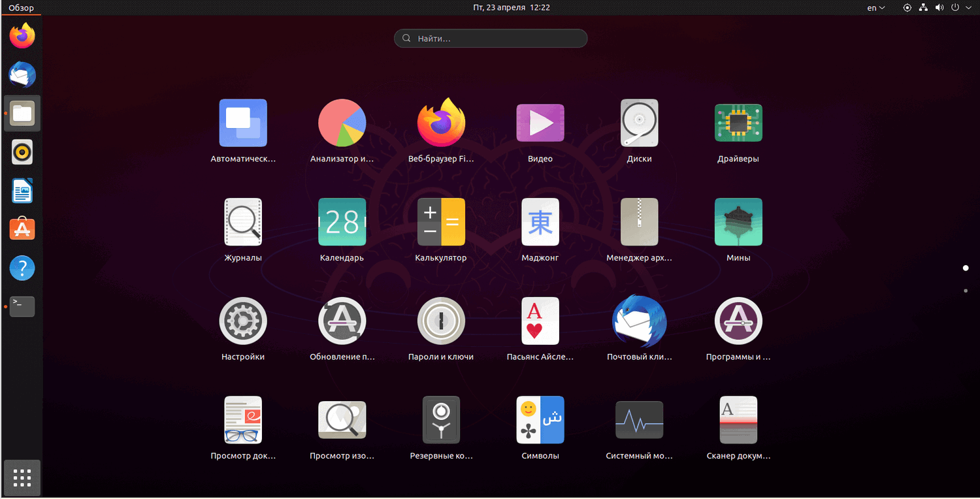Launch the Видео player
Image resolution: width=980 pixels, height=499 pixels.
point(540,123)
